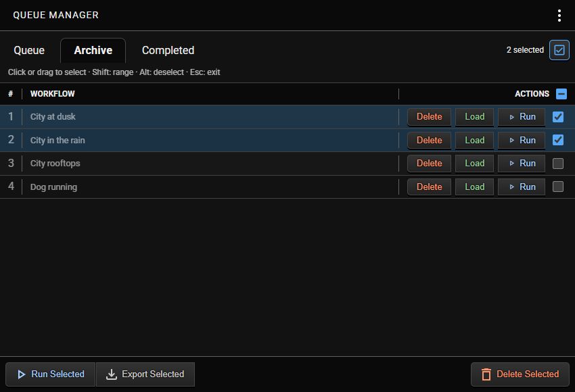575x392 pixels.
Task: Delete the City in the rain workflow
Action: (429, 141)
